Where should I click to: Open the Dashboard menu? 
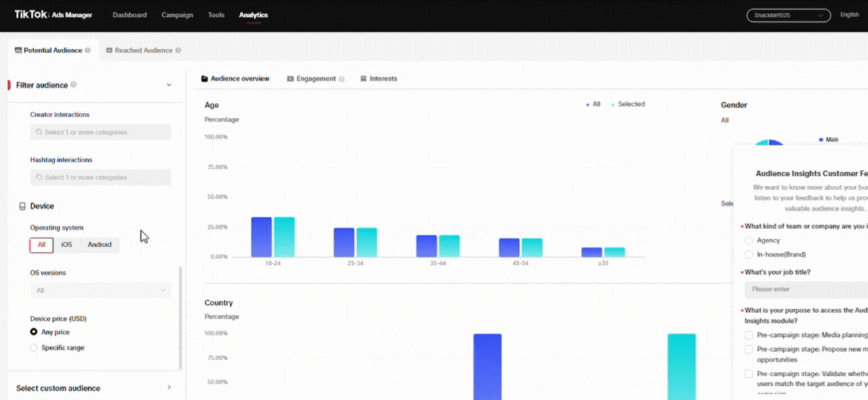coord(130,15)
